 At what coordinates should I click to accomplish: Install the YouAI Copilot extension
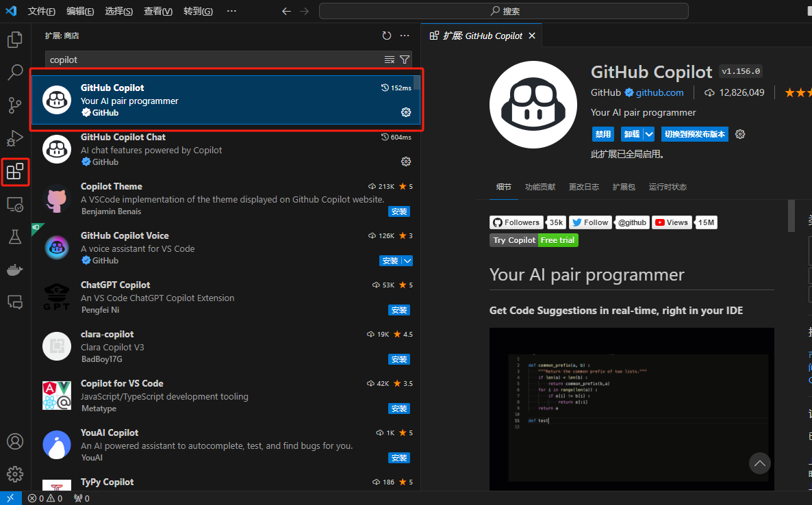pos(399,458)
